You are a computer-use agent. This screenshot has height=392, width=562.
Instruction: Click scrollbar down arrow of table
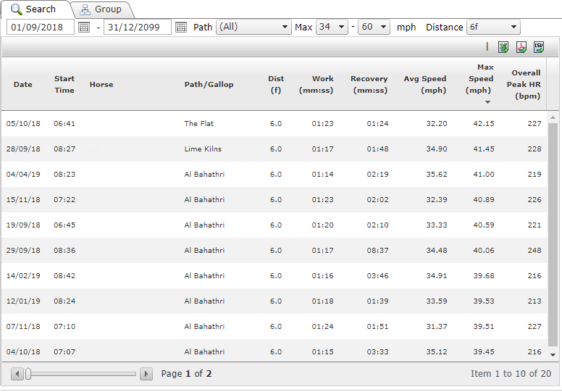pos(553,355)
